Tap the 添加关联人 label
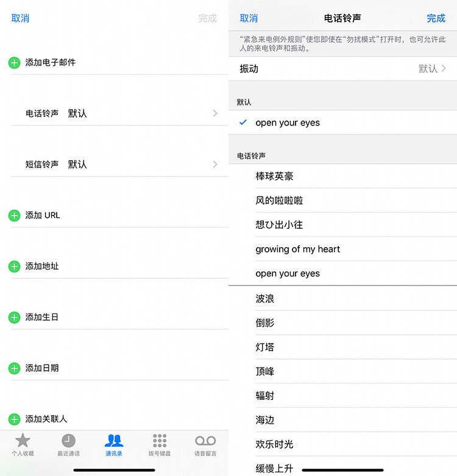 pos(46,419)
